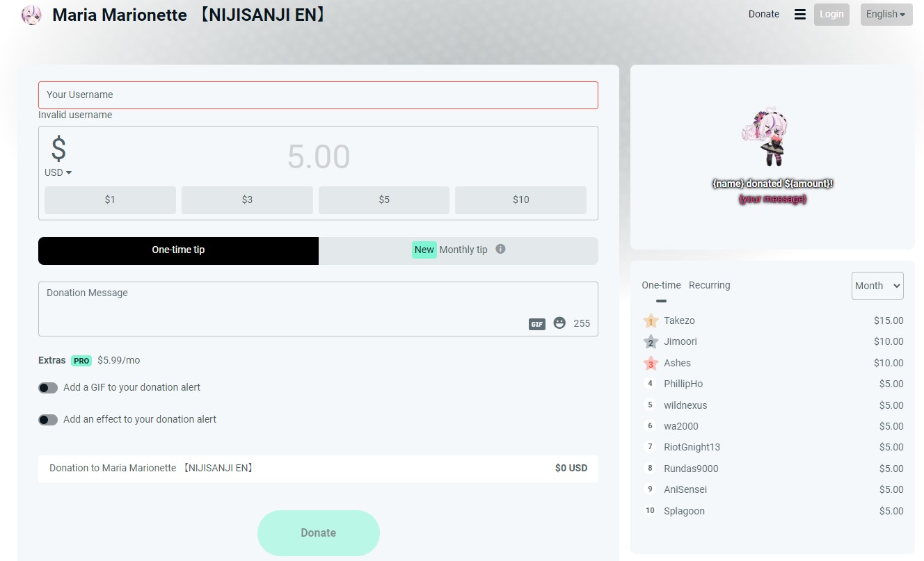The width and height of the screenshot is (924, 561).
Task: Click donor name wa2000
Action: point(681,426)
